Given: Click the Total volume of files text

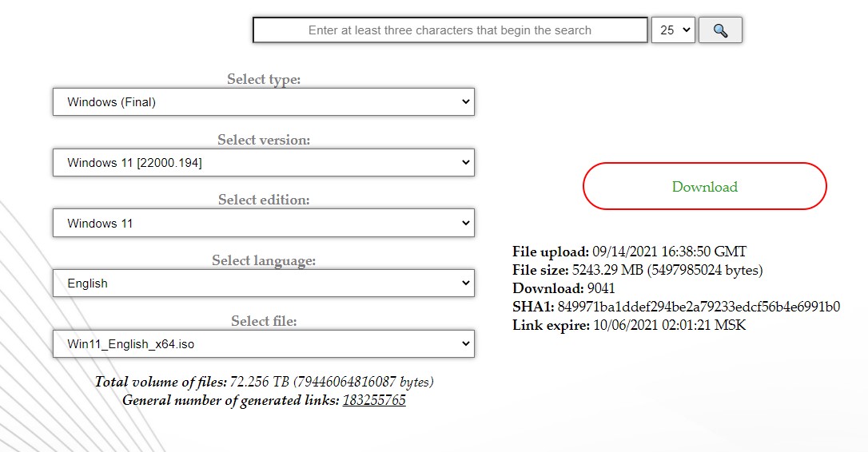Looking at the screenshot, I should pos(264,382).
